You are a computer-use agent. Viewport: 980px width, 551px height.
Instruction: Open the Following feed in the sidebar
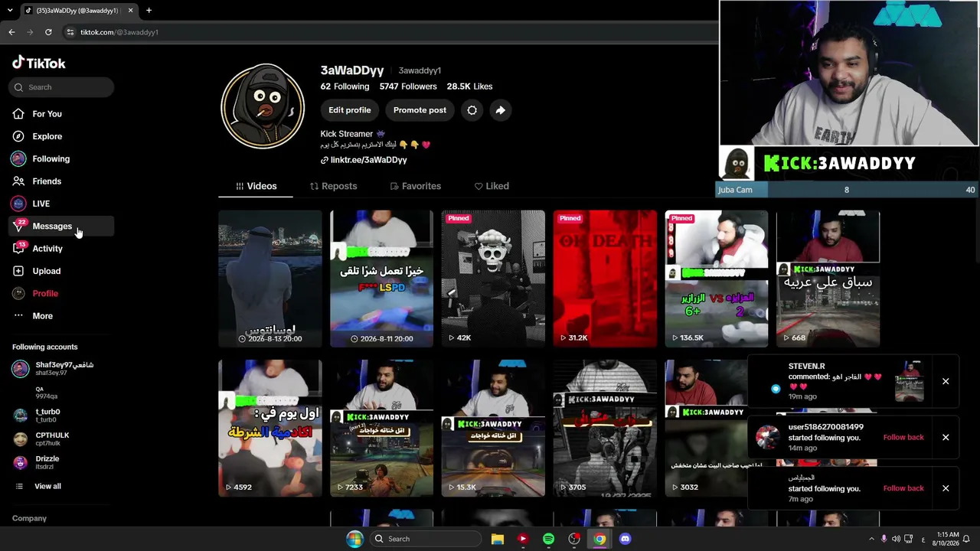(x=51, y=159)
